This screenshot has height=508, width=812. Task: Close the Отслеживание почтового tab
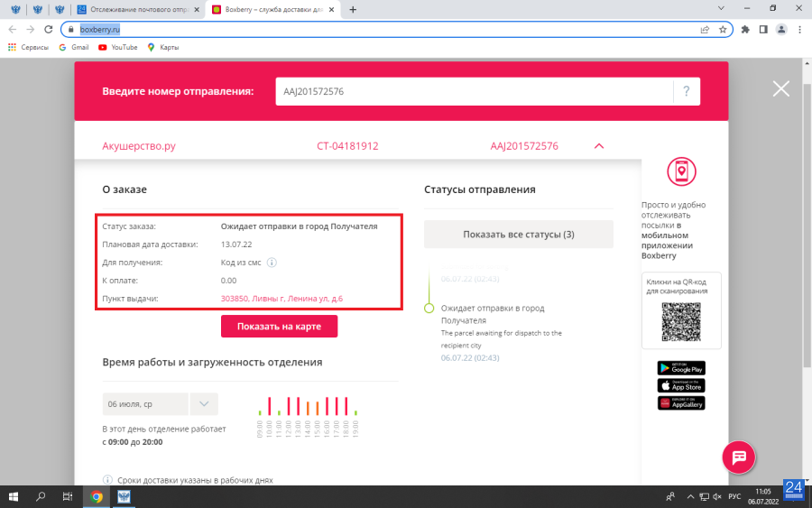[x=197, y=9]
